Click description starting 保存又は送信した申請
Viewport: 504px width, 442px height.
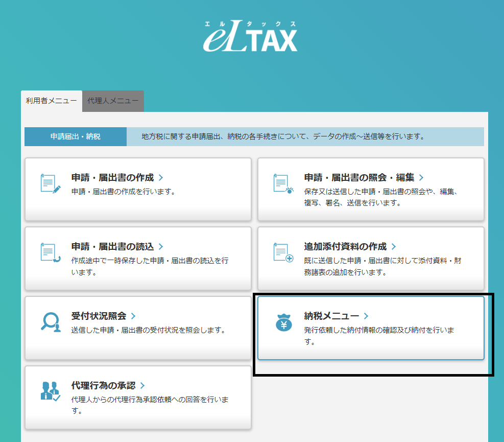[x=381, y=197]
